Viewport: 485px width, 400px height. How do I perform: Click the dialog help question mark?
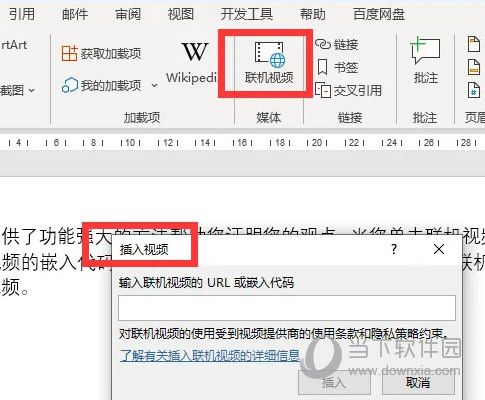point(394,249)
